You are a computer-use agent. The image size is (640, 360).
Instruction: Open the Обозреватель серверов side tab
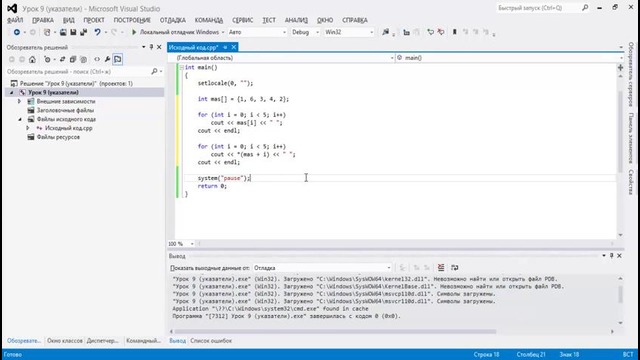[x=631, y=74]
